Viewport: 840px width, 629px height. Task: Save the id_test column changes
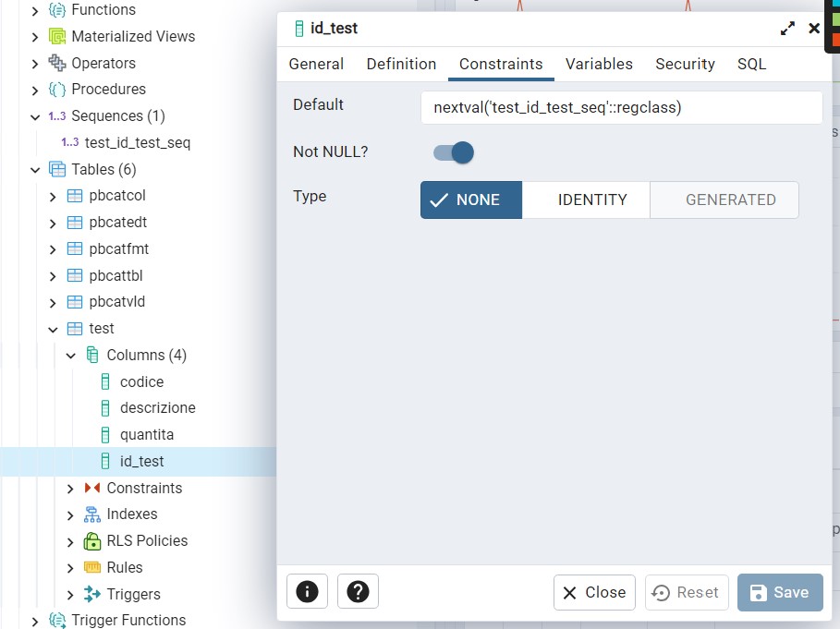click(x=780, y=592)
